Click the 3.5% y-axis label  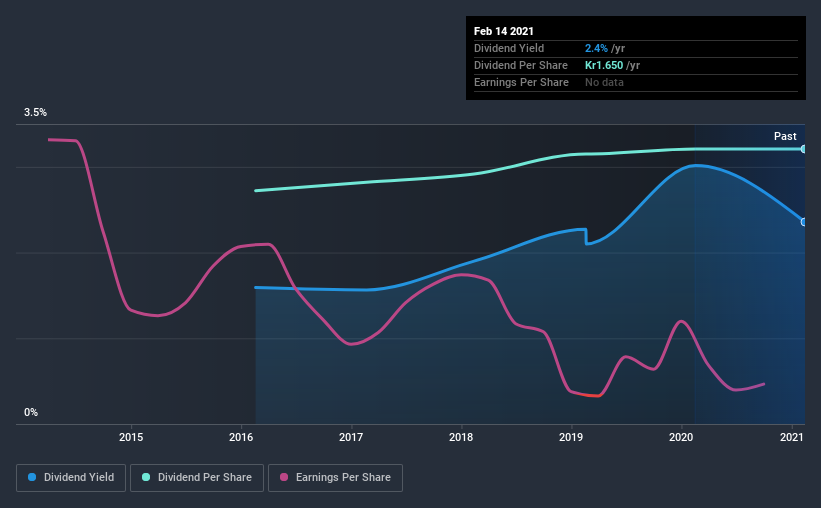pyautogui.click(x=35, y=113)
